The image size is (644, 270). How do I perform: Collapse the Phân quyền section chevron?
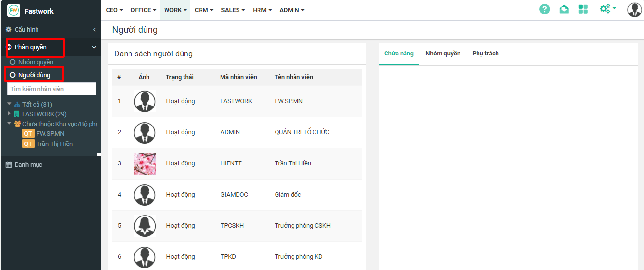pos(94,47)
